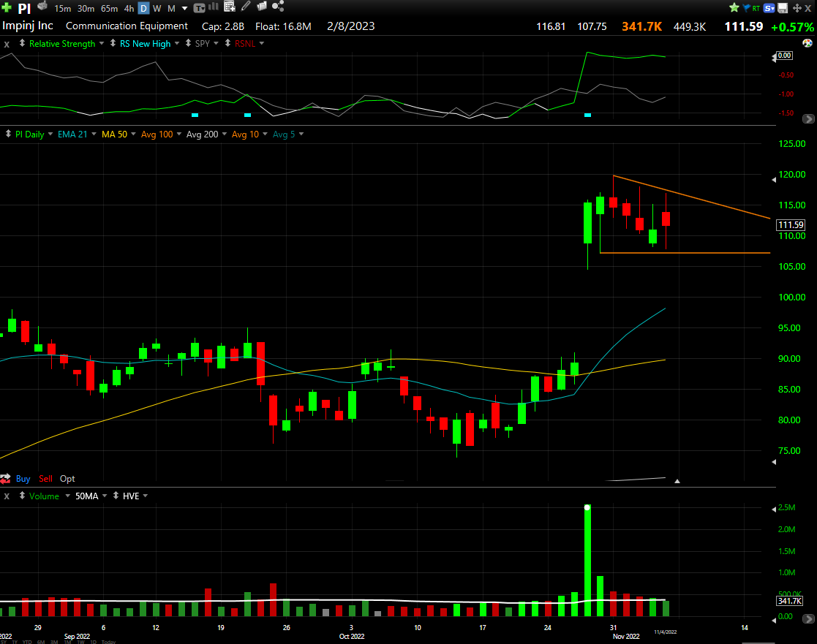Open the blue S symbol-link dropdown icon
817x644 pixels.
769,8
